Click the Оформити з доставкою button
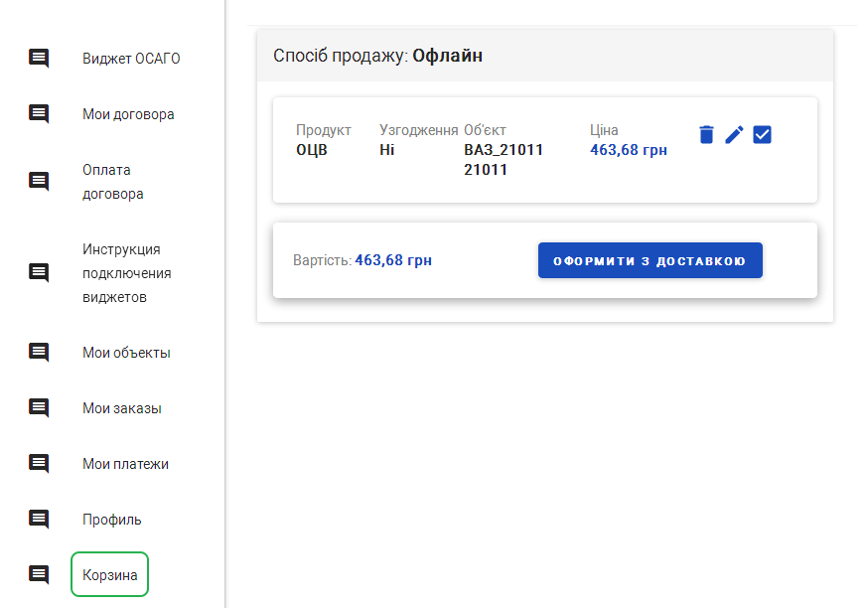Image resolution: width=868 pixels, height=608 pixels. pos(650,260)
